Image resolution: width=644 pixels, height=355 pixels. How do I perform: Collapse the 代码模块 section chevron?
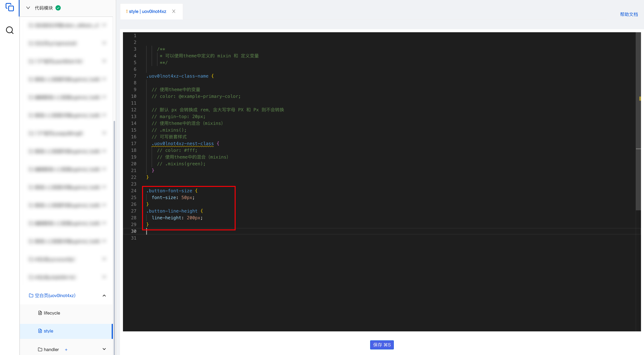click(x=28, y=8)
